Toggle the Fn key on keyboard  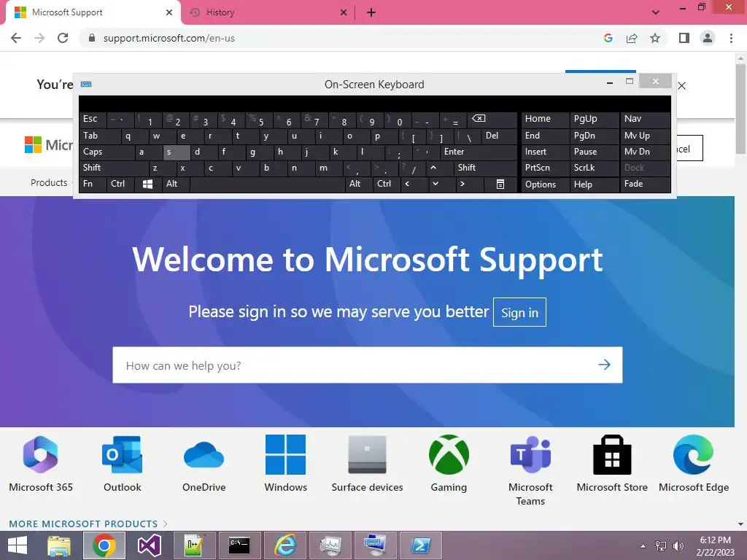pos(93,184)
